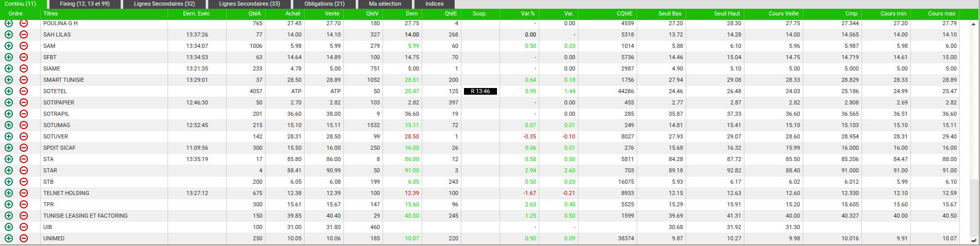Click green plus icon for POULINA G H
The width and height of the screenshot is (980, 246).
point(9,23)
